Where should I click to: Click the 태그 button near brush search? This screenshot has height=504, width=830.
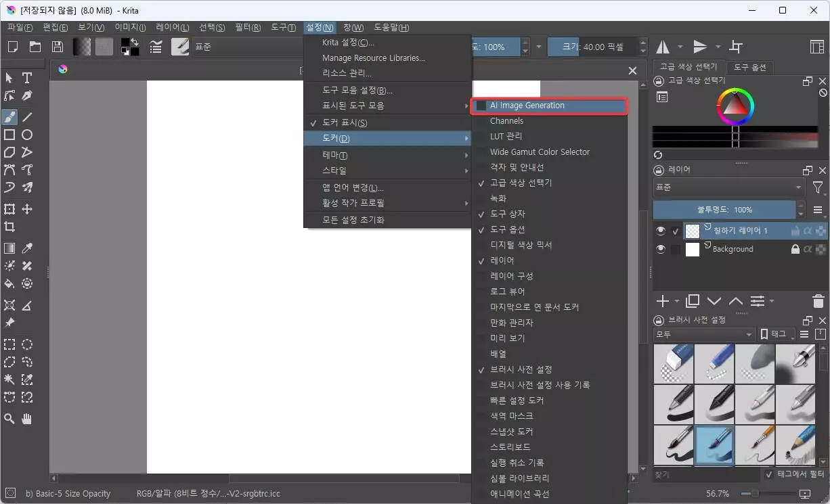point(776,334)
